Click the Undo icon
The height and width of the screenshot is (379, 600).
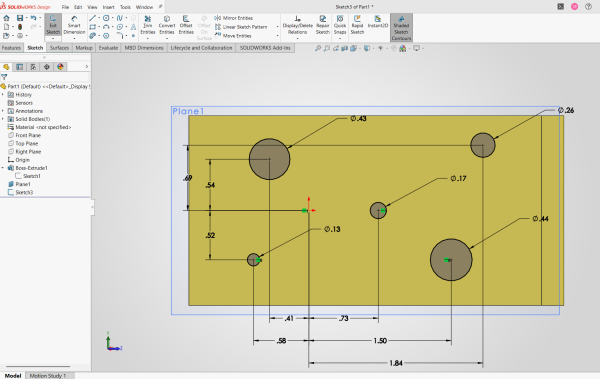point(33,18)
